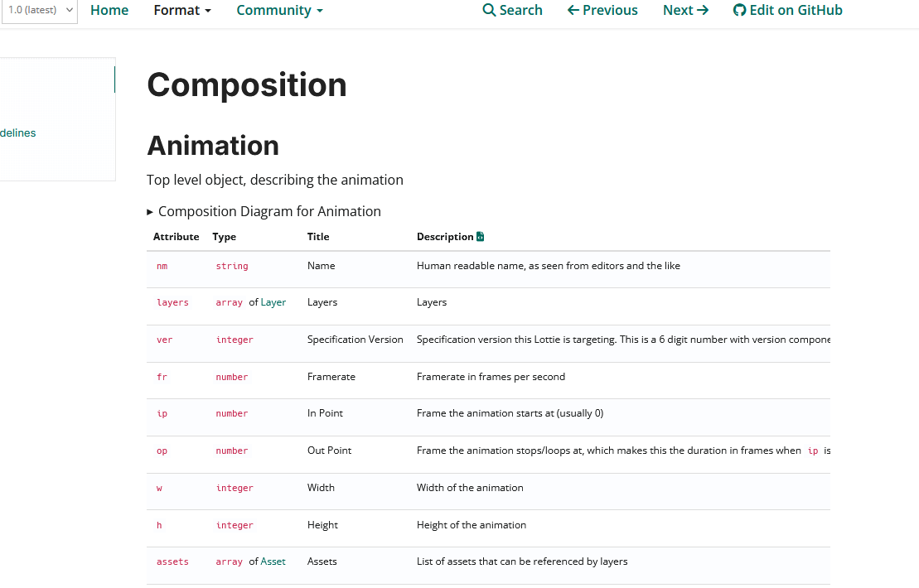Click the partially visible guidelines sidebar link
Screen dimensions: 919x588
click(x=17, y=133)
